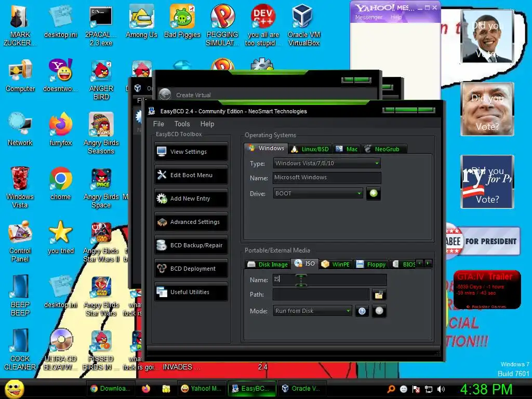Click the grey add button beside Mode
532x399 pixels.
pos(379,311)
